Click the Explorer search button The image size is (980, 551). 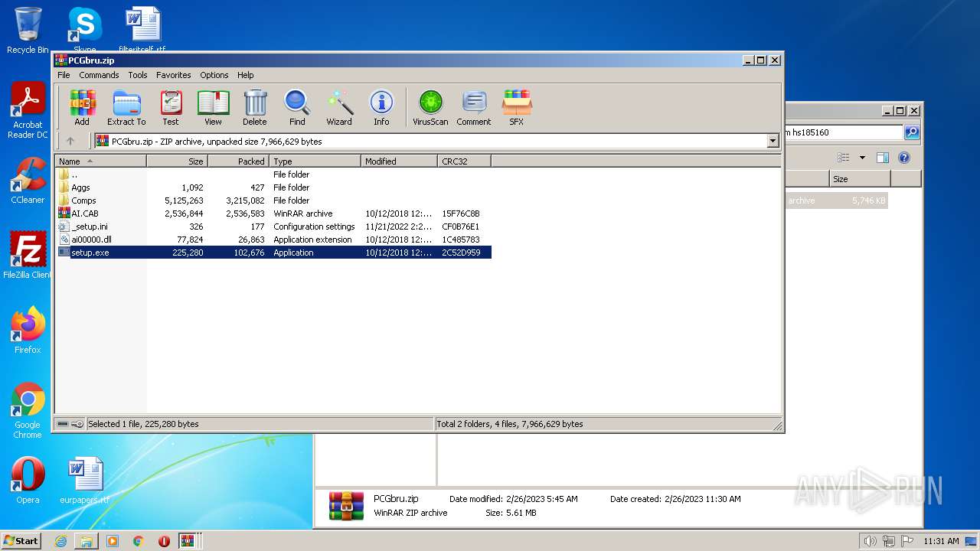[912, 132]
